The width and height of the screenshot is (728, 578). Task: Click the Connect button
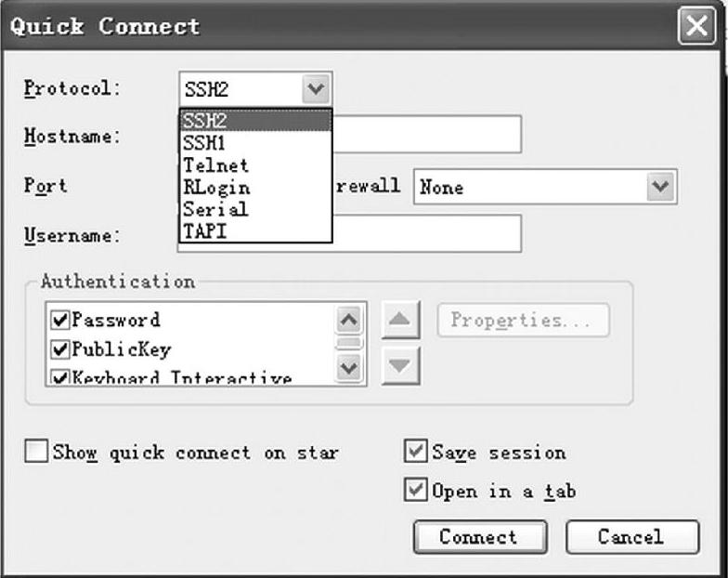point(480,537)
